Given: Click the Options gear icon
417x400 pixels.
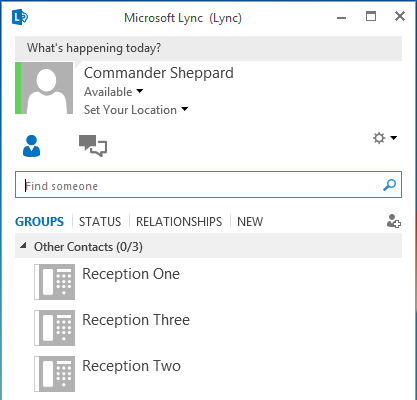Looking at the screenshot, I should point(379,138).
